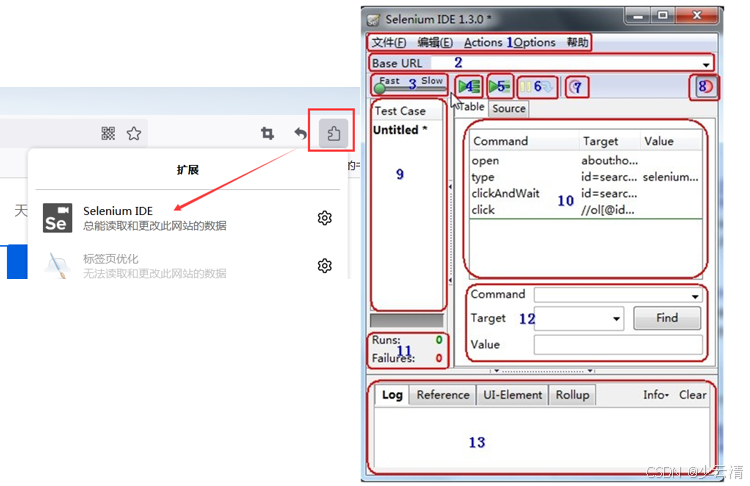Collapse test case pane with upper splitter arrow
This screenshot has width=750, height=486.
(450, 187)
